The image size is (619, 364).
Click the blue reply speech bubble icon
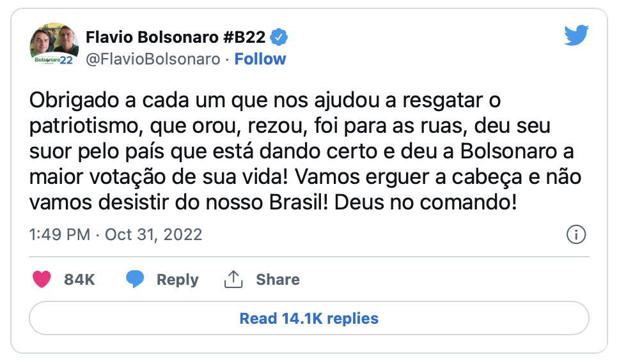(x=135, y=279)
